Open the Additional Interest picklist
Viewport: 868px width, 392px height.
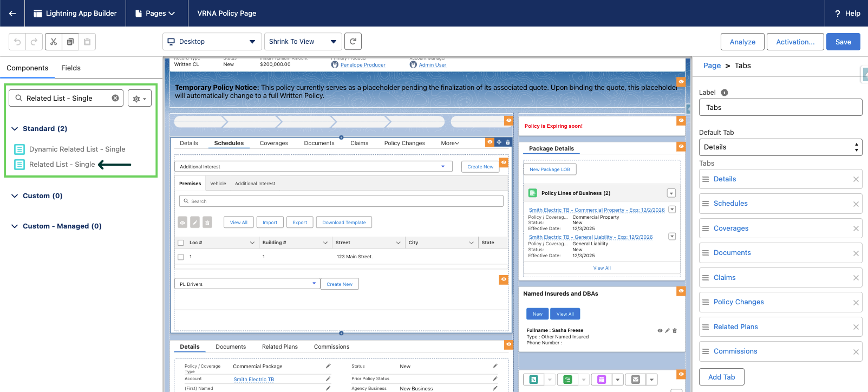[x=313, y=167]
